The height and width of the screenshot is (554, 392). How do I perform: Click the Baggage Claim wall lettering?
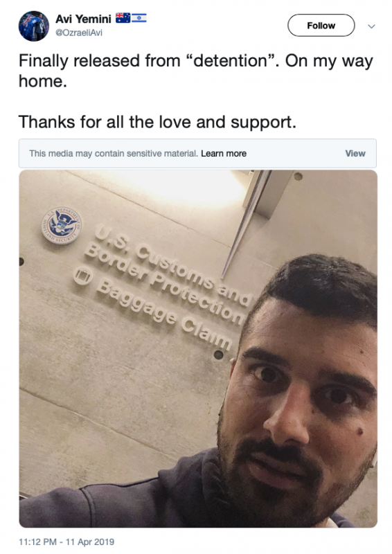point(164,314)
